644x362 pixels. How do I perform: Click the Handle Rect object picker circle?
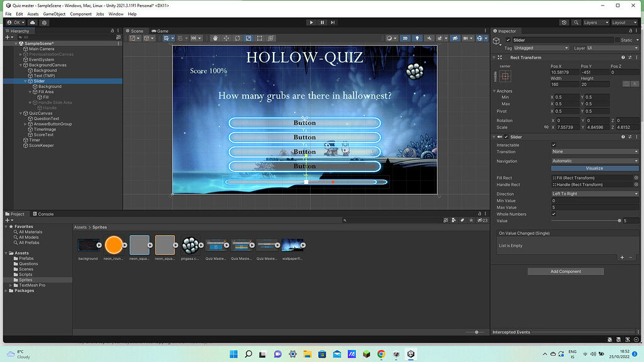click(636, 185)
